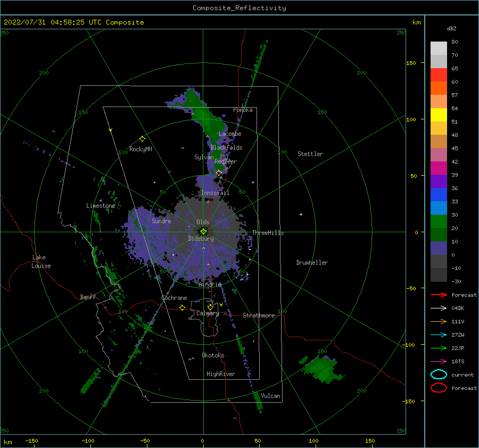Click the Composite_Reflectivity title
This screenshot has height=448, width=479.
point(240,8)
